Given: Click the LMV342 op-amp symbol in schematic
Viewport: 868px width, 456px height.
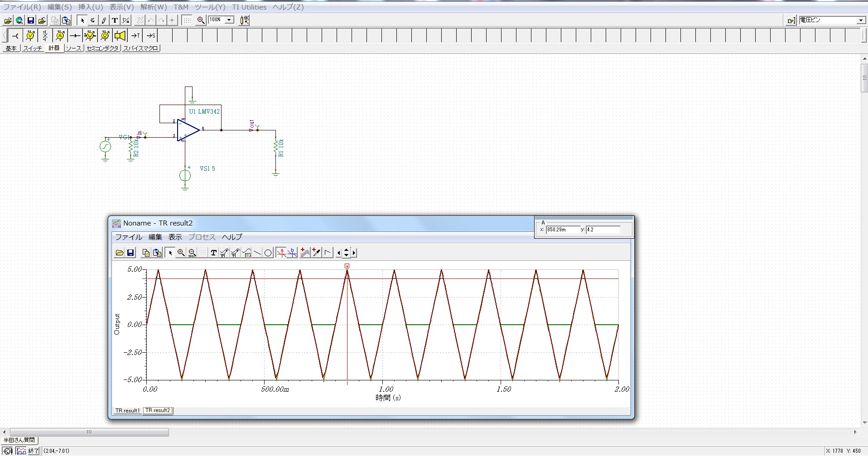Looking at the screenshot, I should click(188, 130).
